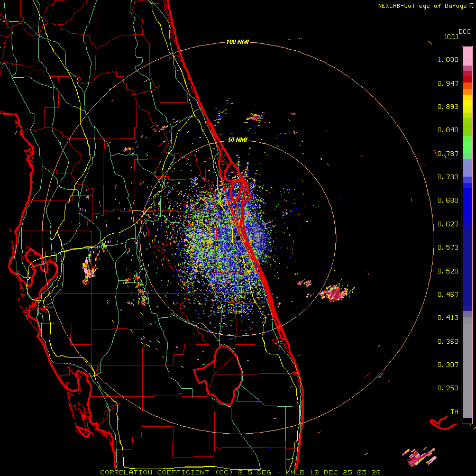Screen dimensions: 476x476
Task: Pick the pink band at the legend top
Action: pyautogui.click(x=467, y=57)
